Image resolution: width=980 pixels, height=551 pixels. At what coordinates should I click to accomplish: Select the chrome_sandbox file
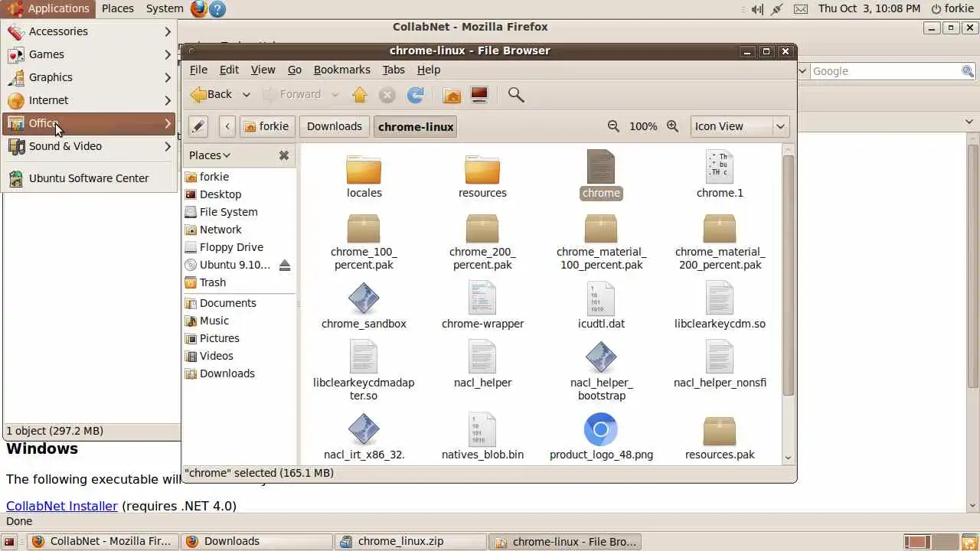point(364,306)
